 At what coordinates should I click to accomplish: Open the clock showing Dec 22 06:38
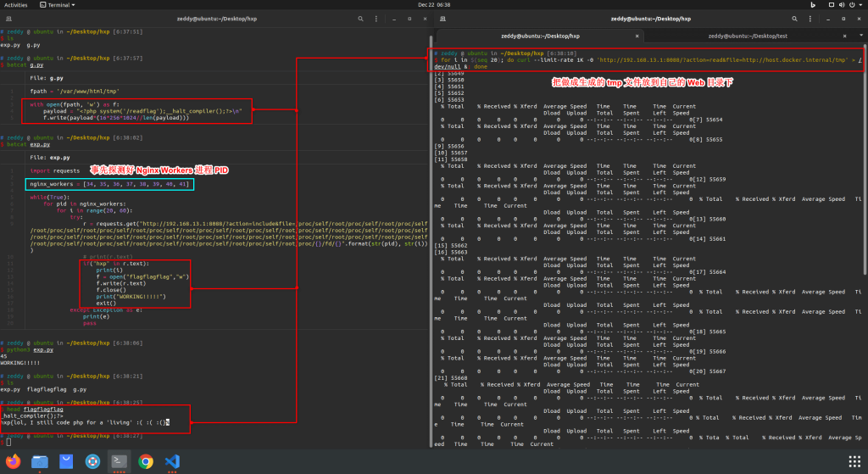click(x=433, y=5)
